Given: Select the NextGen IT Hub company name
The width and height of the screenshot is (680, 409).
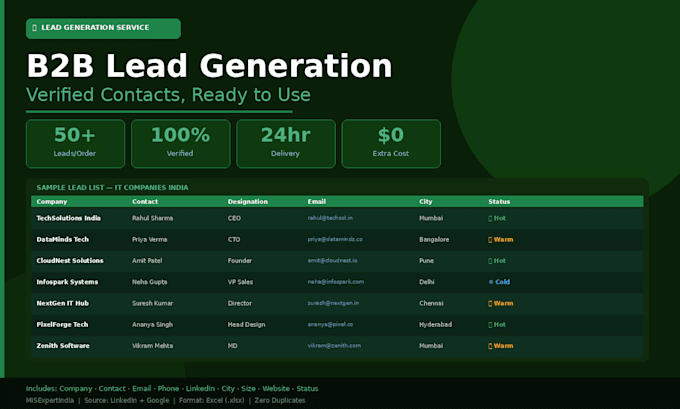Looking at the screenshot, I should tap(62, 303).
